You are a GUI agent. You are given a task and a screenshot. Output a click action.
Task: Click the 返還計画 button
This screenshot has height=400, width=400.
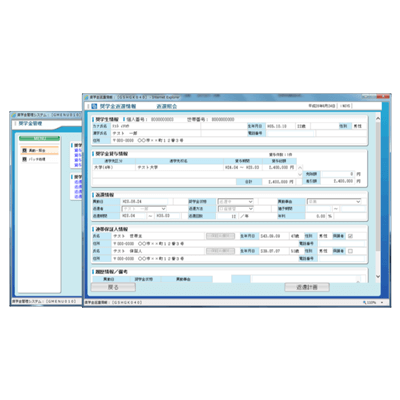tap(307, 287)
